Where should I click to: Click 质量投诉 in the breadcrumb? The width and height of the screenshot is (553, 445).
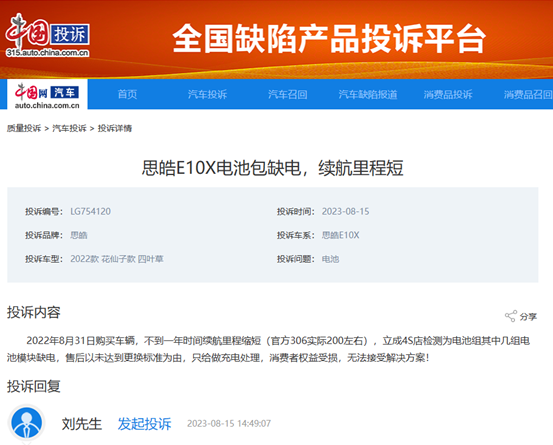(x=24, y=128)
